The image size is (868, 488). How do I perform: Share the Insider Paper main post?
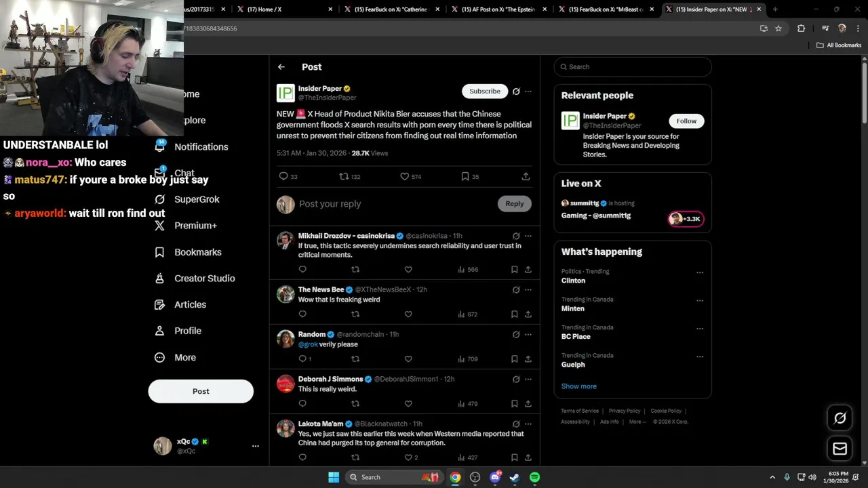tap(526, 176)
